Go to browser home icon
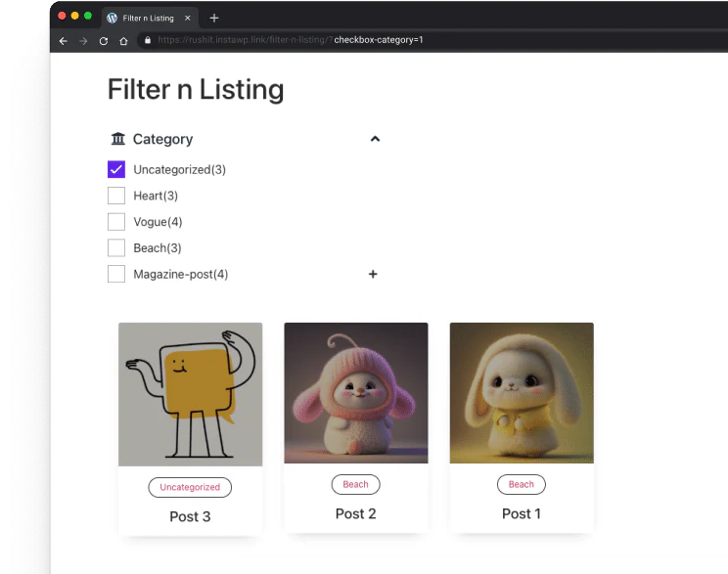This screenshot has width=728, height=574. 123,41
